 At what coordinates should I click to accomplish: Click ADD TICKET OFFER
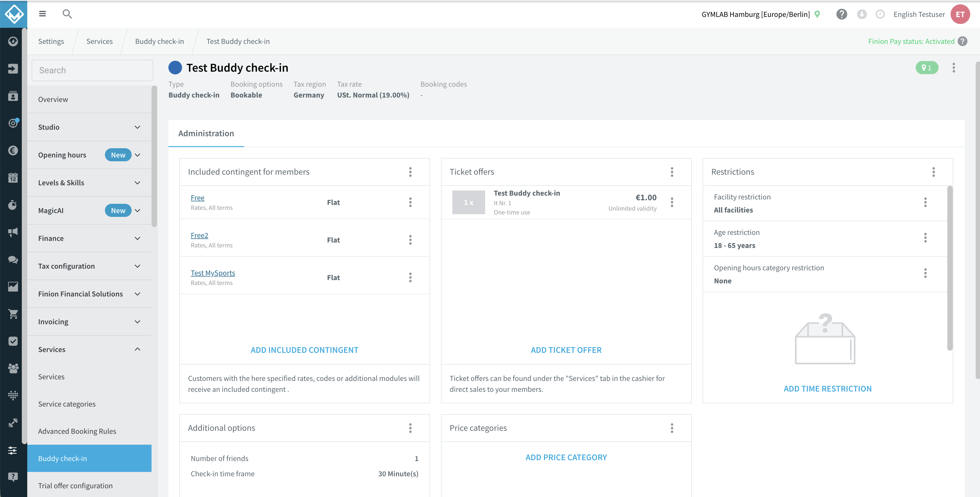566,350
